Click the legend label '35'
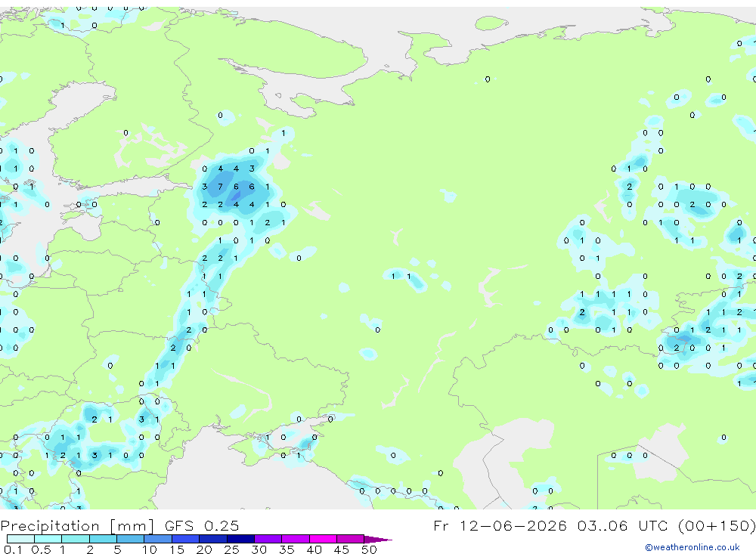Viewport: 756px width, 554px height. coord(287,549)
